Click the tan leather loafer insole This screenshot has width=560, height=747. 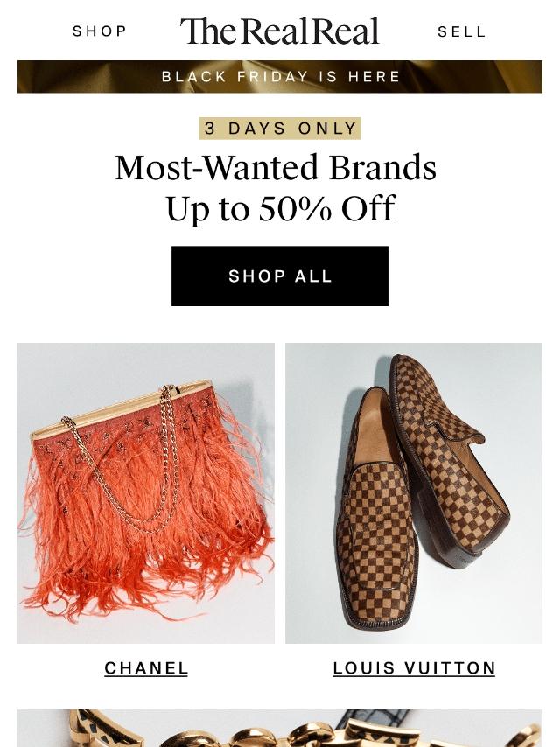pyautogui.click(x=376, y=429)
